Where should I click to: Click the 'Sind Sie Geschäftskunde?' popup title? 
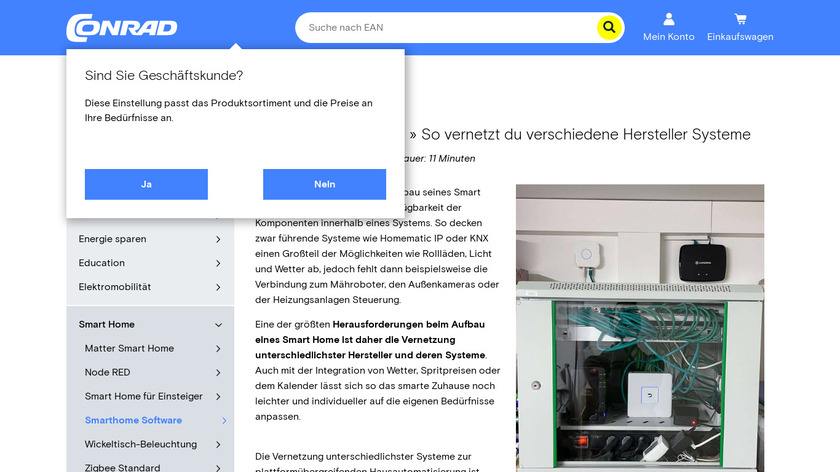(x=164, y=76)
